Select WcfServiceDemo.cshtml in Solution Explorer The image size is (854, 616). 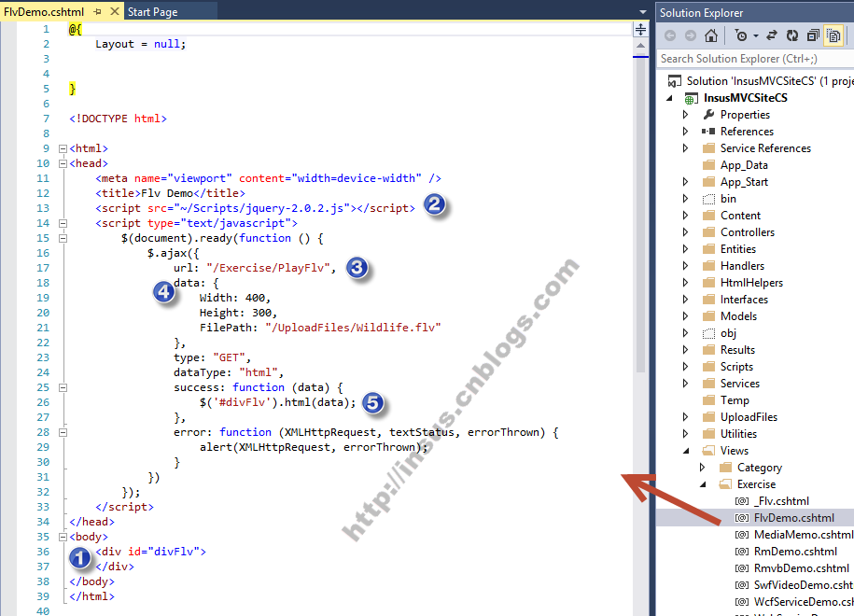tap(804, 602)
